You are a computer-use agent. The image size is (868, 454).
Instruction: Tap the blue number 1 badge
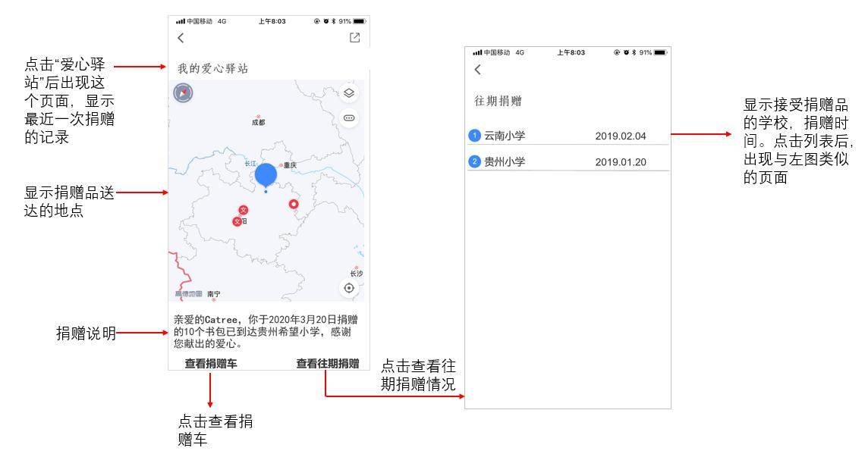(474, 136)
